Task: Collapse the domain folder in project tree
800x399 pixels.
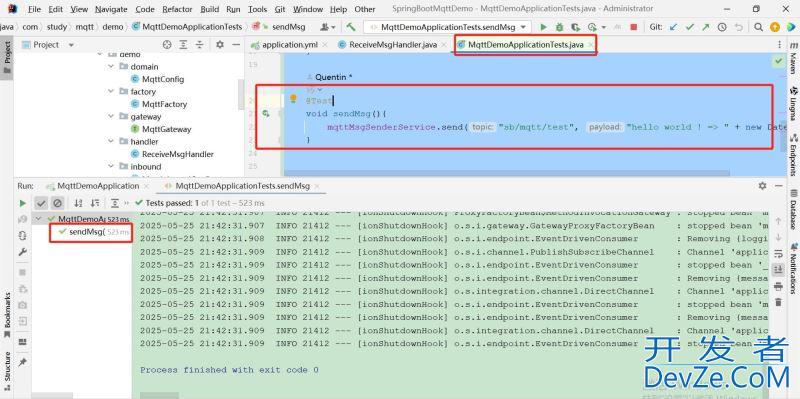Action: click(111, 67)
